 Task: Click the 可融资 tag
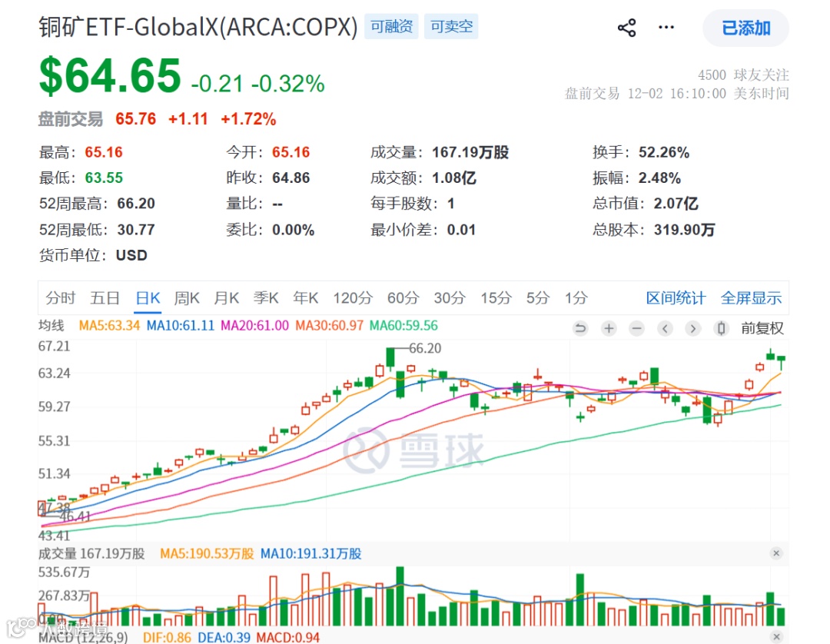point(391,26)
